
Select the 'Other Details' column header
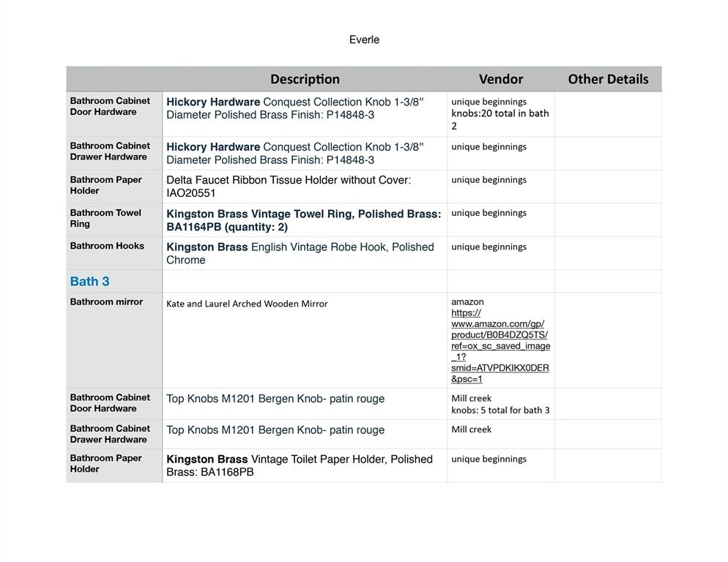(608, 79)
